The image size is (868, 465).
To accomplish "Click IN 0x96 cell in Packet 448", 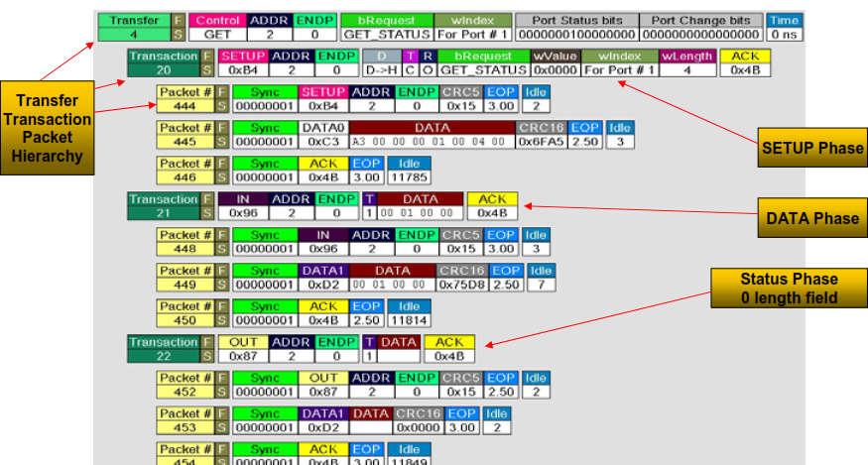I will point(323,242).
